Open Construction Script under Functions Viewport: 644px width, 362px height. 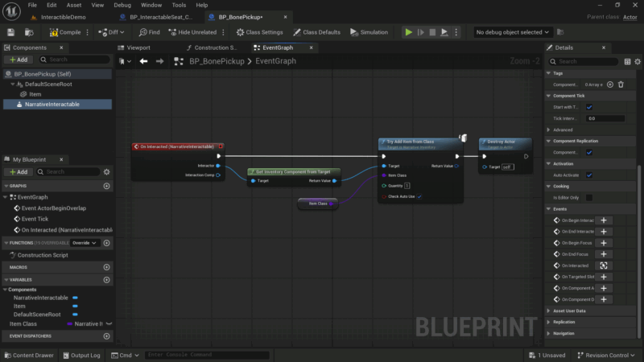[43, 255]
